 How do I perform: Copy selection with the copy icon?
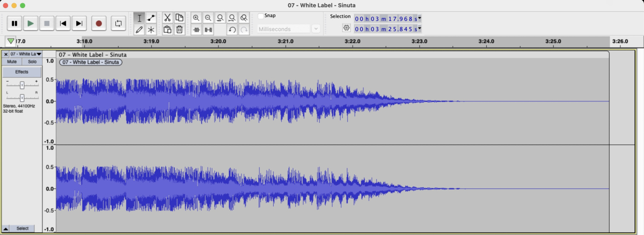(x=180, y=18)
